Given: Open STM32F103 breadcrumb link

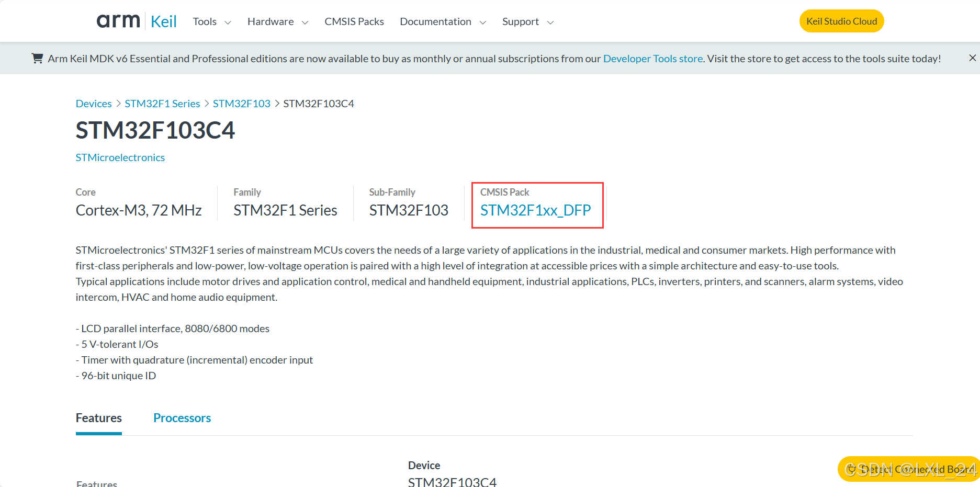Looking at the screenshot, I should [242, 104].
